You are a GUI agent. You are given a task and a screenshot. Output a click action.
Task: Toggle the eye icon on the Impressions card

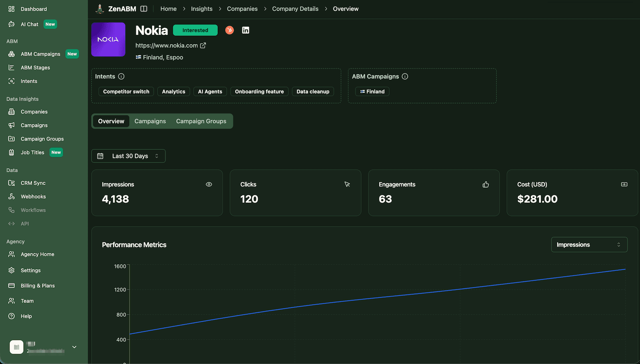pos(209,184)
